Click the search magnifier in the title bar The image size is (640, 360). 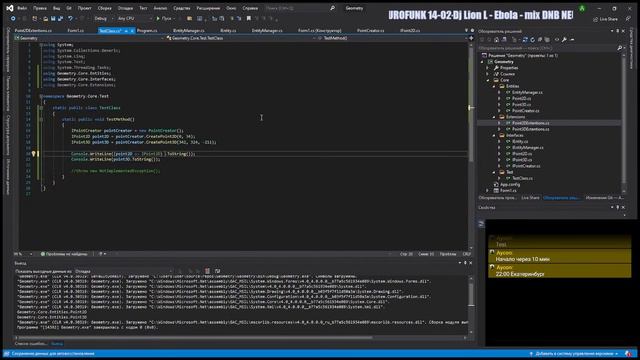pos(332,8)
